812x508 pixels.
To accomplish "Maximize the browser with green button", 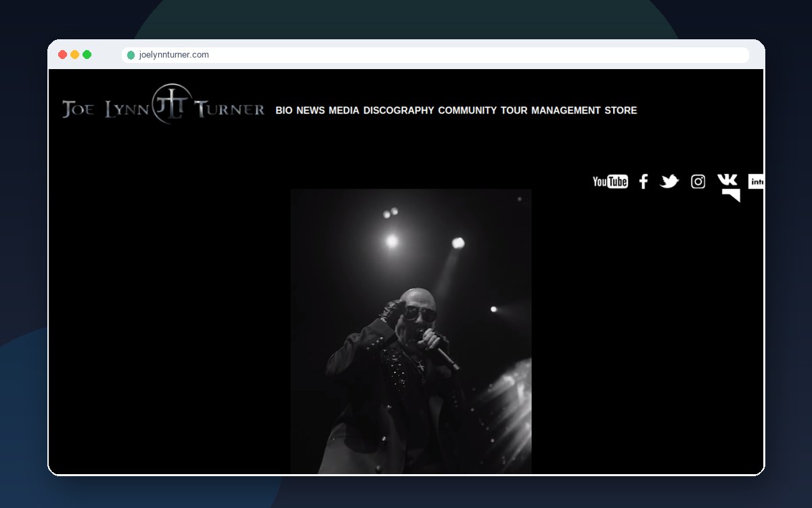I will coord(87,55).
